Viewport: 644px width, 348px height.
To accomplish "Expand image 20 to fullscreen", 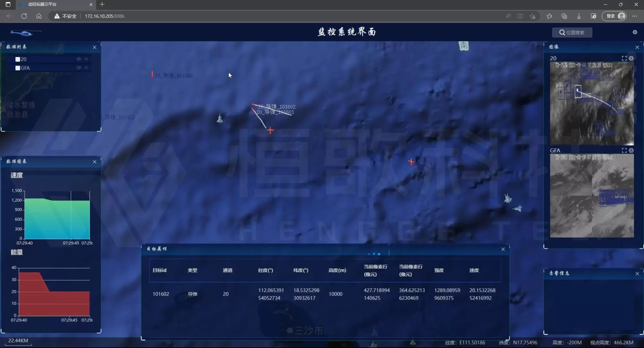I will tap(624, 58).
